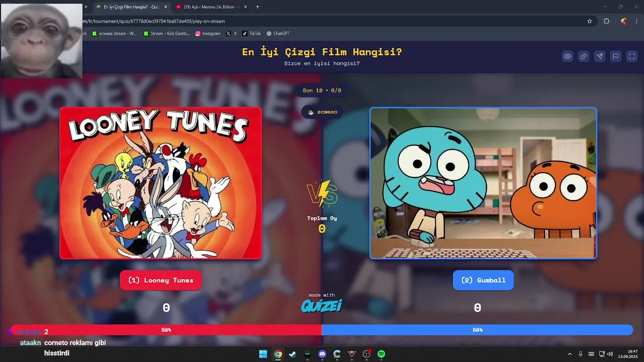This screenshot has width=644, height=362.
Task: Open the TikTok bookmark
Action: (x=252, y=34)
